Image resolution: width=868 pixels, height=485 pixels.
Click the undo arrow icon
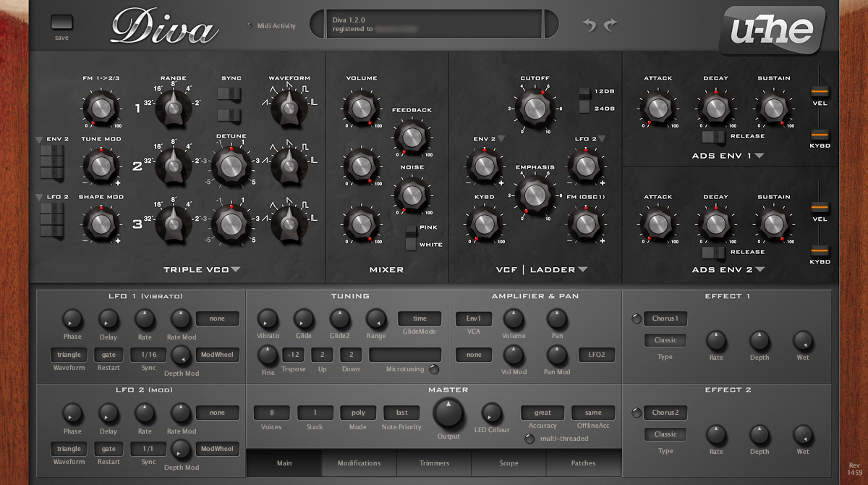click(590, 25)
